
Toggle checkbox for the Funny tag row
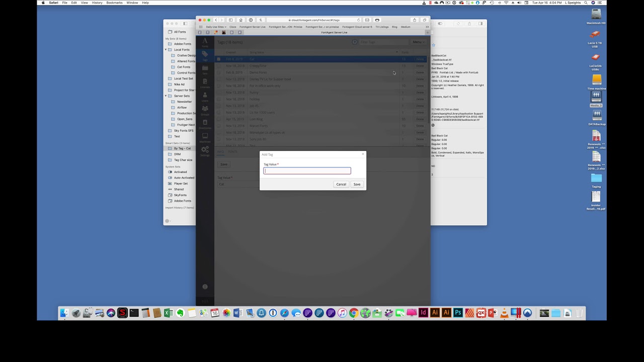[219, 93]
